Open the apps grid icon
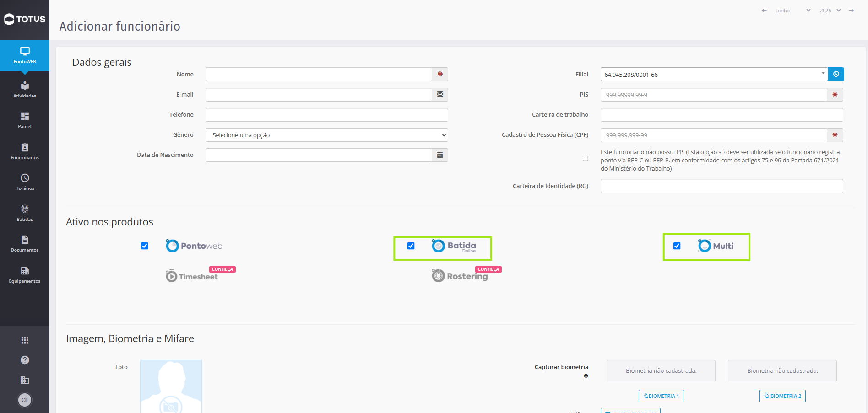Viewport: 868px width, 413px height. click(25, 340)
